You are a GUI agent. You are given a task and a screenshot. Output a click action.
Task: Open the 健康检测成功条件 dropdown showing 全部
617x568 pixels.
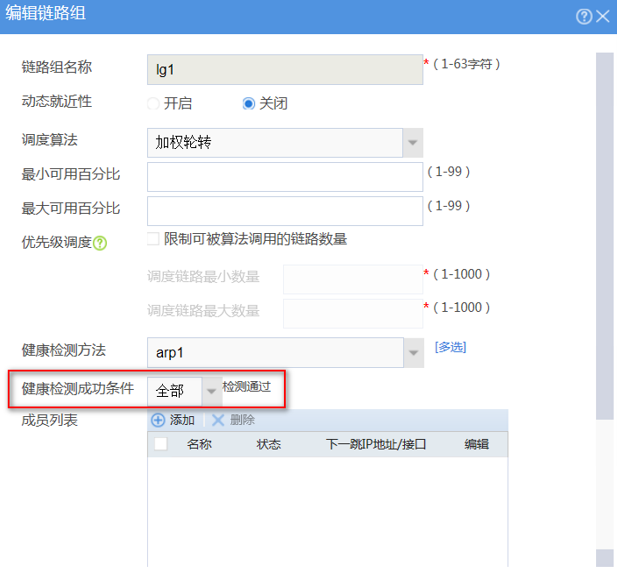[211, 390]
